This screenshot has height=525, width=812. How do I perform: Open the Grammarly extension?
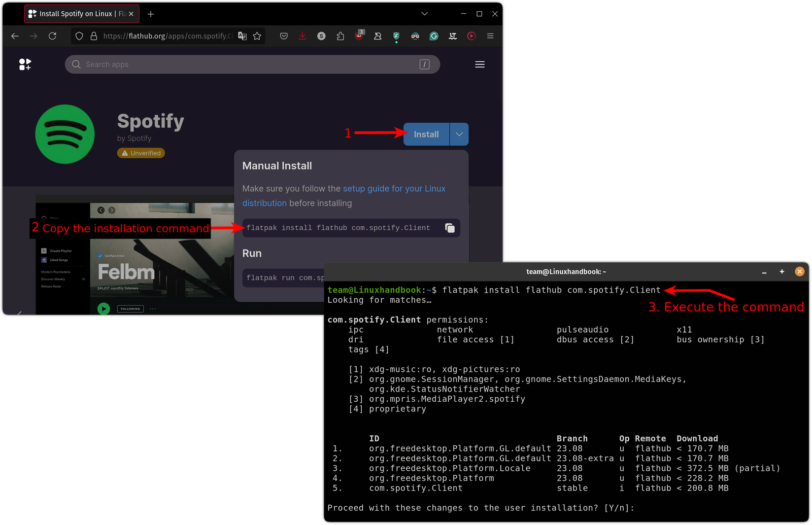[x=434, y=36]
